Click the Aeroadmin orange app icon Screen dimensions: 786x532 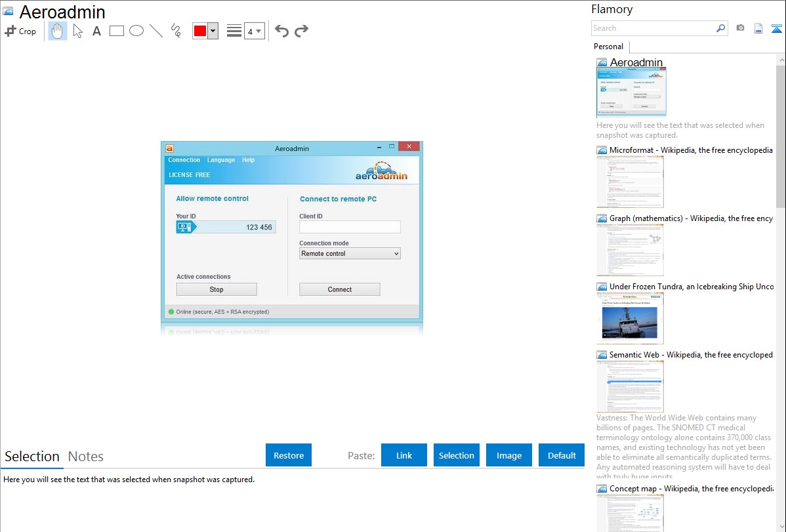coord(169,148)
